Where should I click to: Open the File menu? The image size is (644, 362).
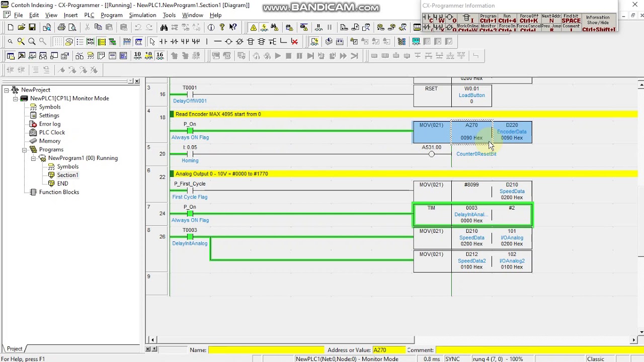18,15
